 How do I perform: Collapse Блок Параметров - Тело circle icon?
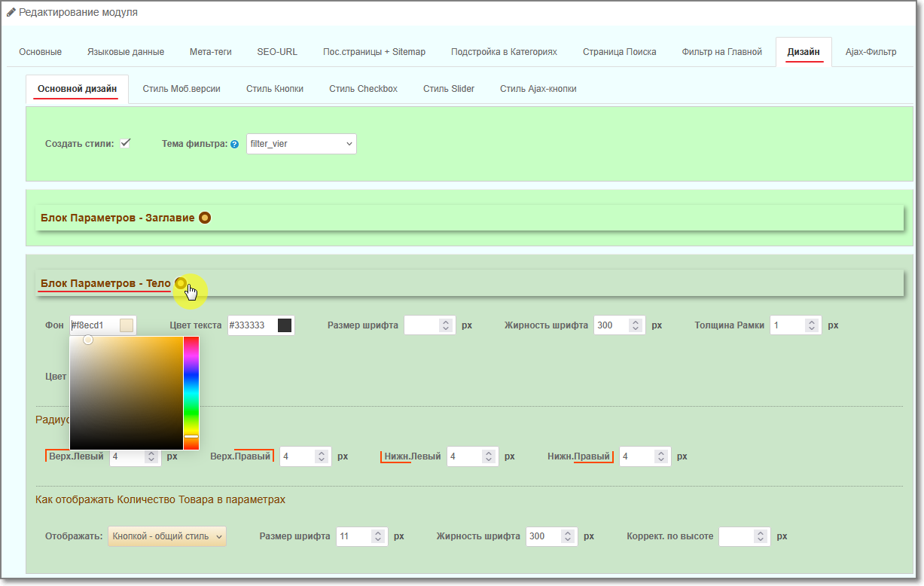pyautogui.click(x=180, y=283)
